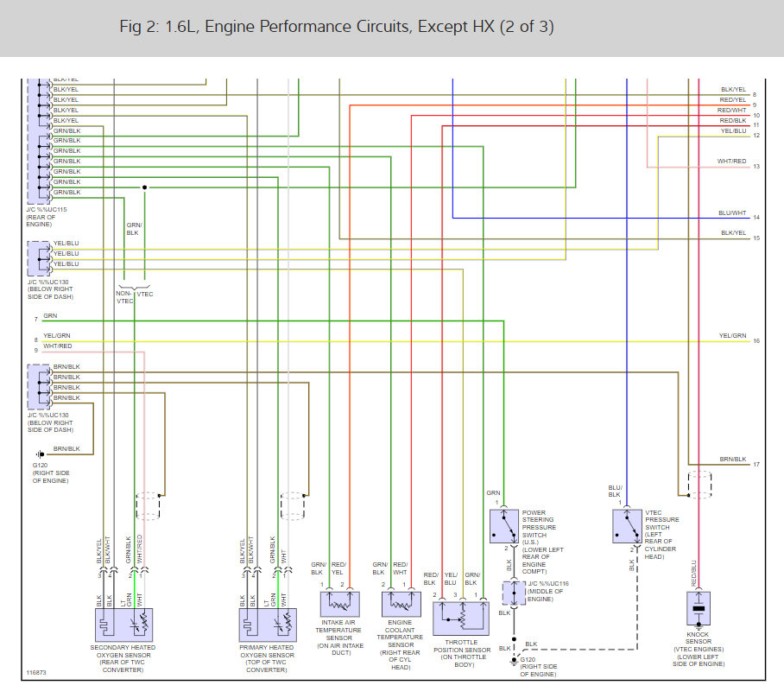Click the GRN label at left pin 7

coord(50,315)
